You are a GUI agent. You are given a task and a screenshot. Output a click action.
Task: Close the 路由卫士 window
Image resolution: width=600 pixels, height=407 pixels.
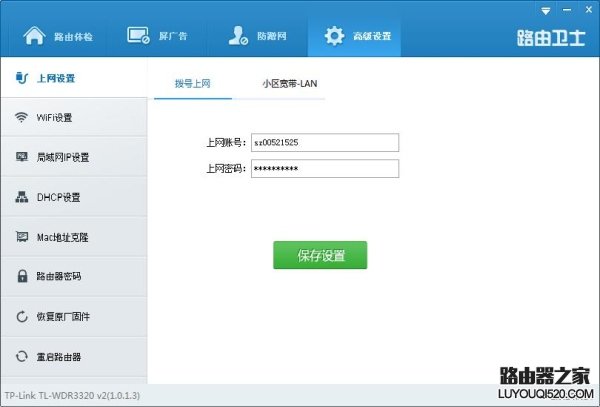[589, 10]
